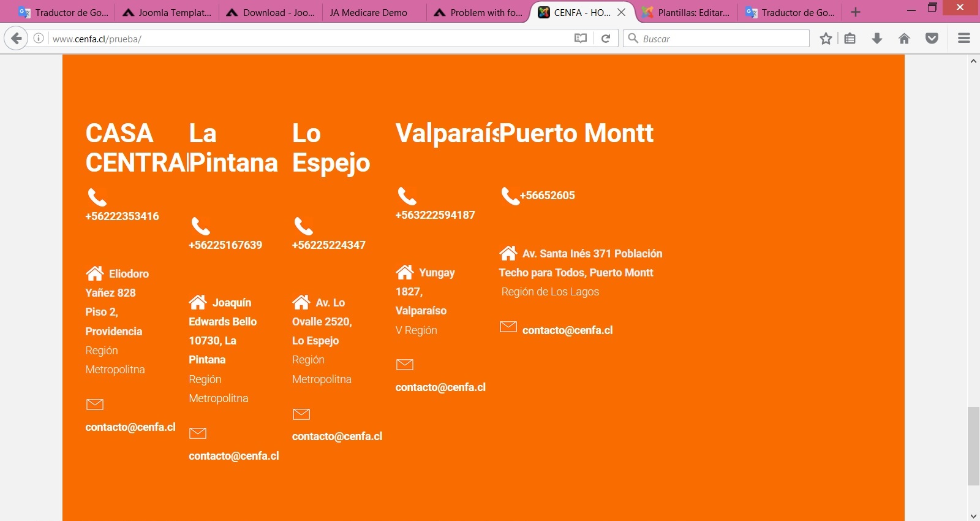The width and height of the screenshot is (980, 521).
Task: Click contacto@cenfa.cl under La Pintana
Action: point(234,456)
